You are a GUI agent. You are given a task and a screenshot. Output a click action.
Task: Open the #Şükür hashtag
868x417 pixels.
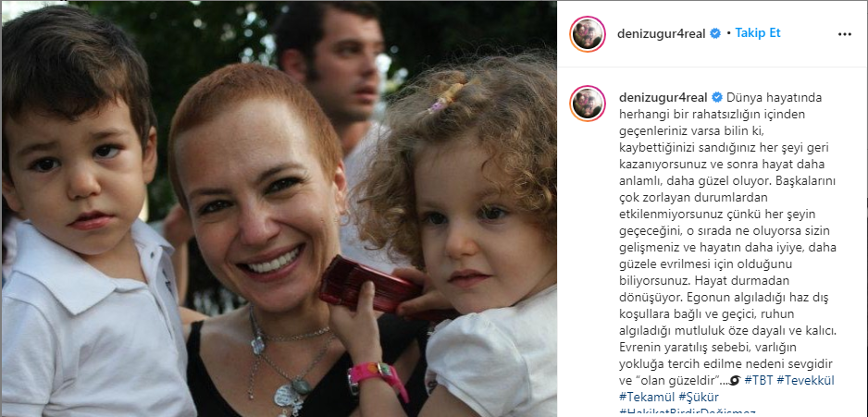point(699,397)
